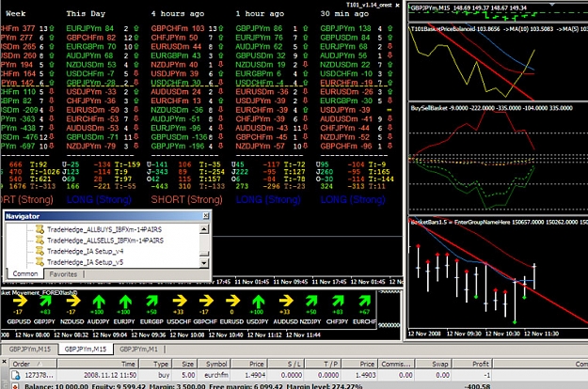Screen dimensions: 588x389
Task: Open TradeHedge_ALLSELLS_IBFXm-14PAIRS script entry
Action: click(105, 241)
